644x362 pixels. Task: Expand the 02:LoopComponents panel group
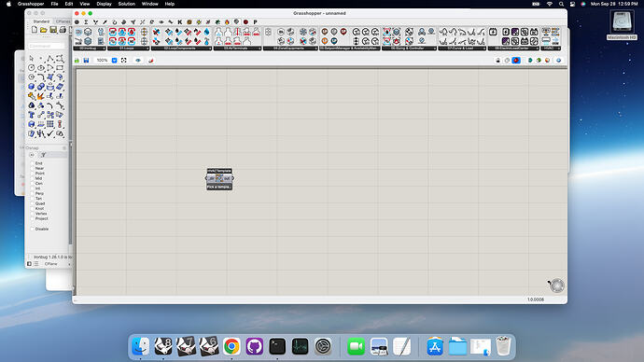(182, 49)
